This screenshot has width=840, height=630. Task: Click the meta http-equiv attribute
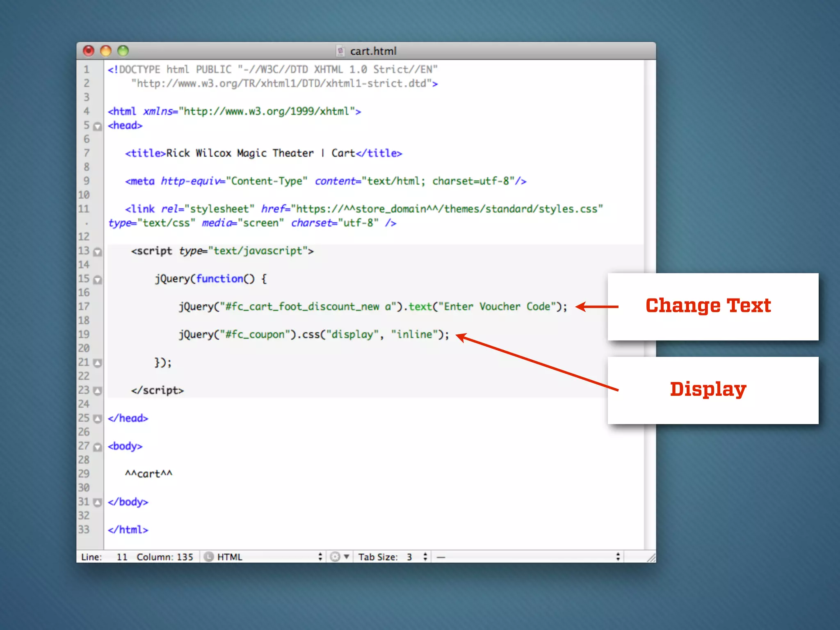click(x=234, y=181)
